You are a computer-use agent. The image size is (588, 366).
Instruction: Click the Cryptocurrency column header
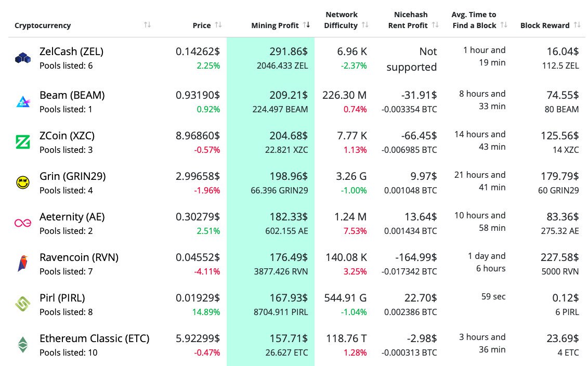[43, 25]
